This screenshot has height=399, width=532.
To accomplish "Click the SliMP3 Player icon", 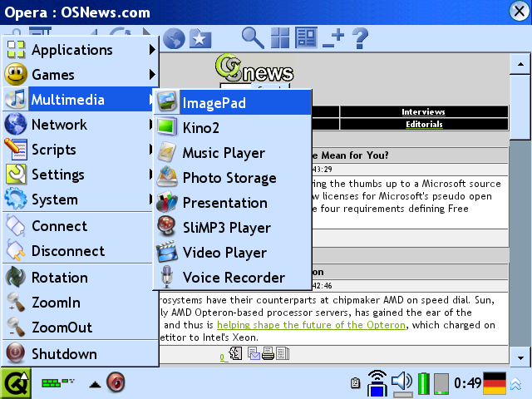I will point(167,227).
